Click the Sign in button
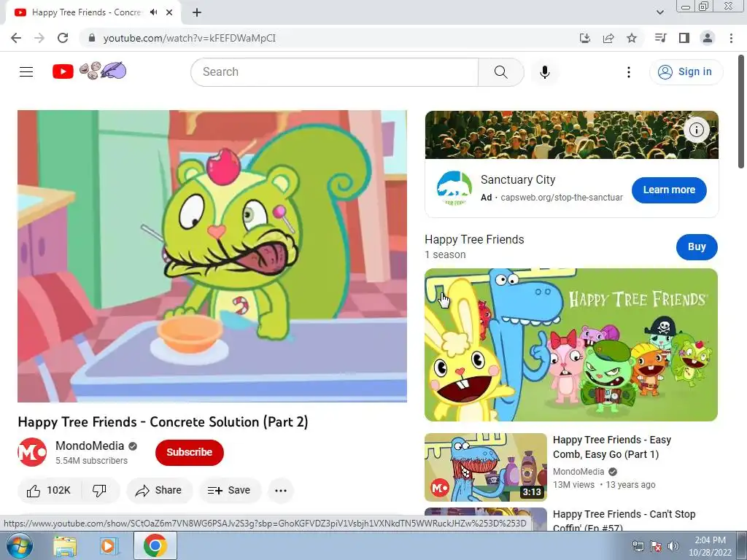Screen dimensions: 747x560 point(686,72)
